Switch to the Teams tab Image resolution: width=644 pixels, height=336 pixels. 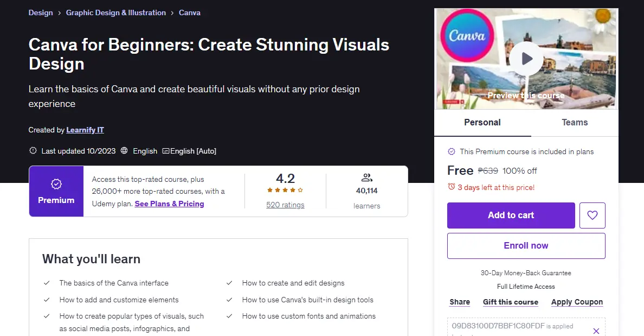point(575,123)
